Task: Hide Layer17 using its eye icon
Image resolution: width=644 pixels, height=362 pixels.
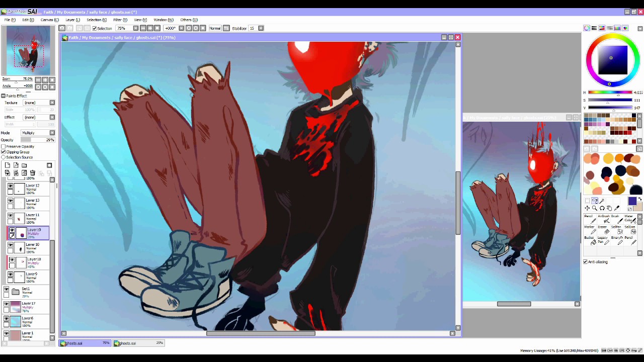Action: (x=6, y=304)
